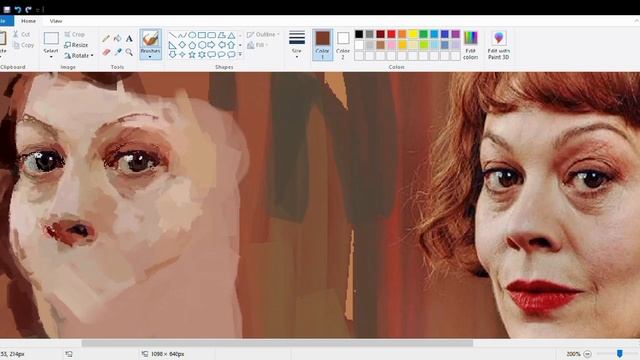Pick the Six-point star shape
Image resolution: width=640 pixels, height=360 pixels.
pos(202,54)
